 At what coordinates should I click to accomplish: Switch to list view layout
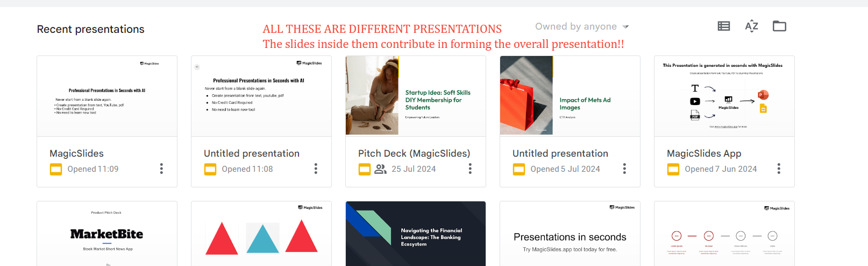click(724, 26)
